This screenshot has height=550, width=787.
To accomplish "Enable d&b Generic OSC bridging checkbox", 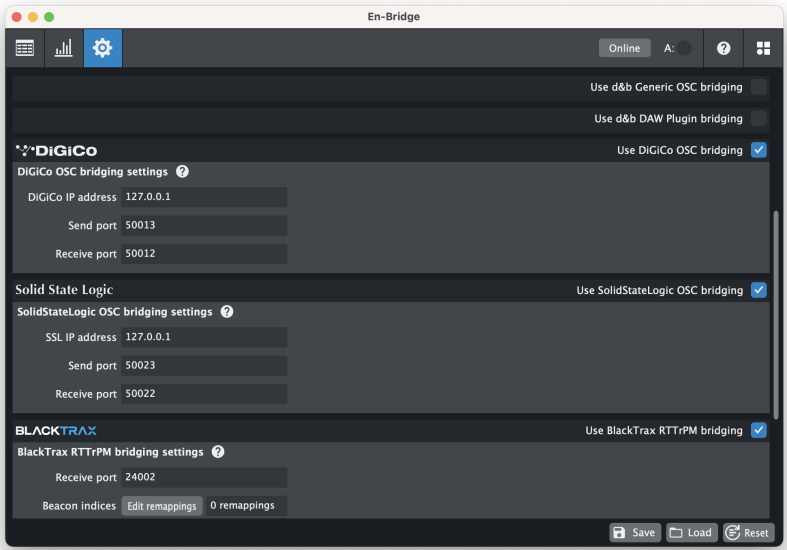I will [x=759, y=87].
